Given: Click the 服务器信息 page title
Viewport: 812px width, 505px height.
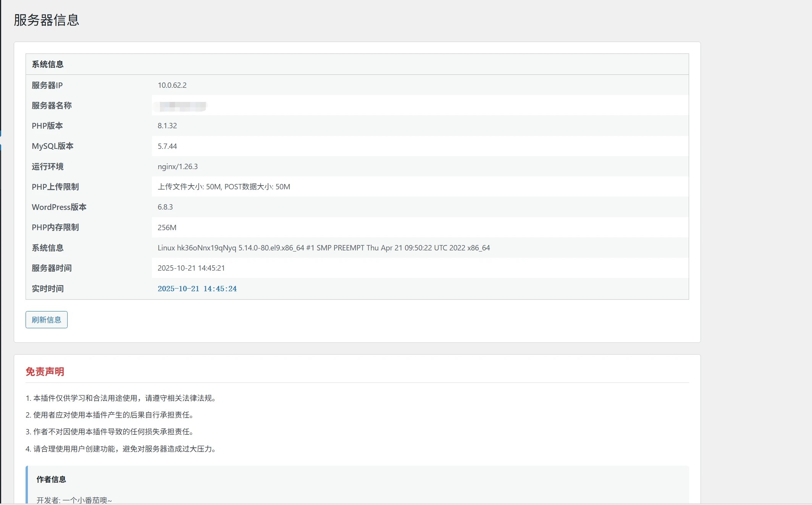Looking at the screenshot, I should point(46,20).
